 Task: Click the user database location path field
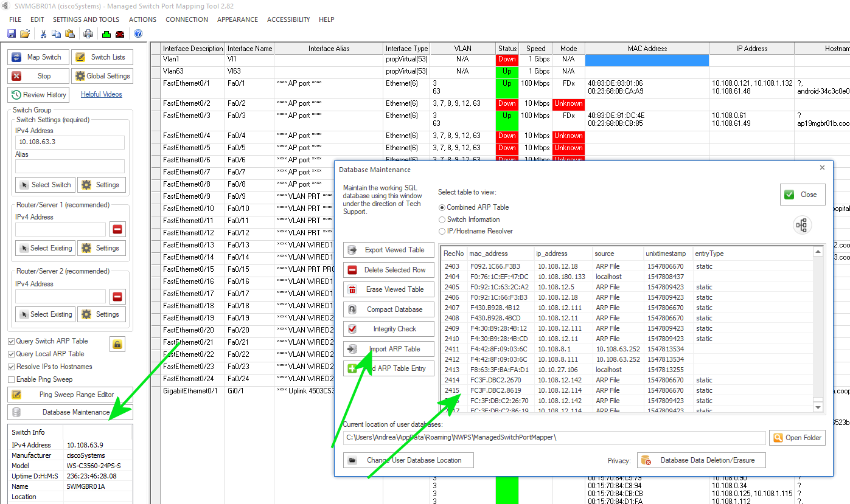(x=554, y=437)
